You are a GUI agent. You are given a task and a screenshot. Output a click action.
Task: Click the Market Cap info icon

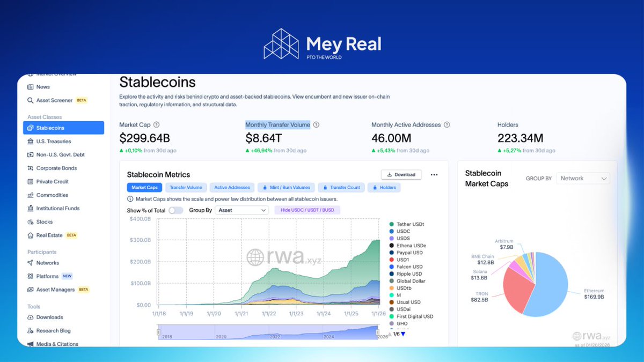[156, 125]
